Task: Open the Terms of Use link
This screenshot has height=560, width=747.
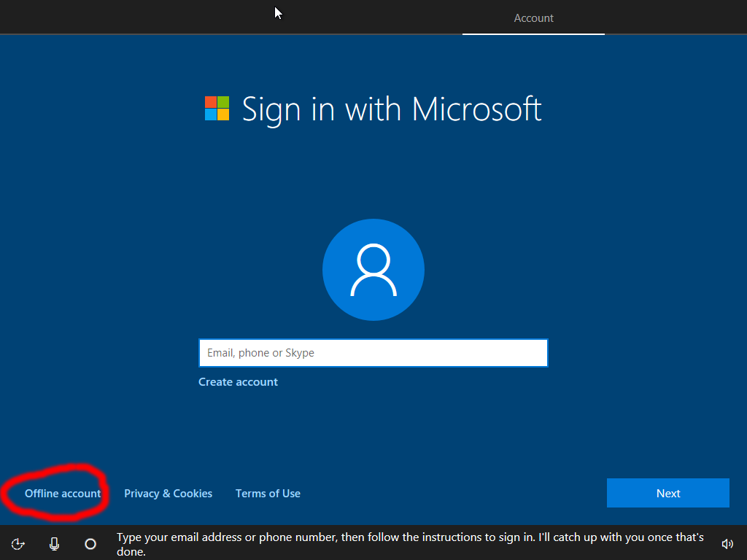Action: [268, 494]
